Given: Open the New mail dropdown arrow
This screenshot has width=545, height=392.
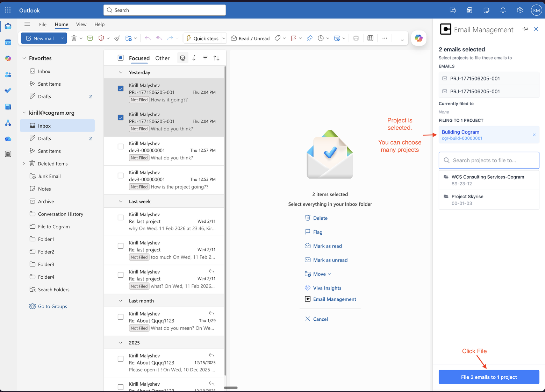Looking at the screenshot, I should (x=62, y=38).
